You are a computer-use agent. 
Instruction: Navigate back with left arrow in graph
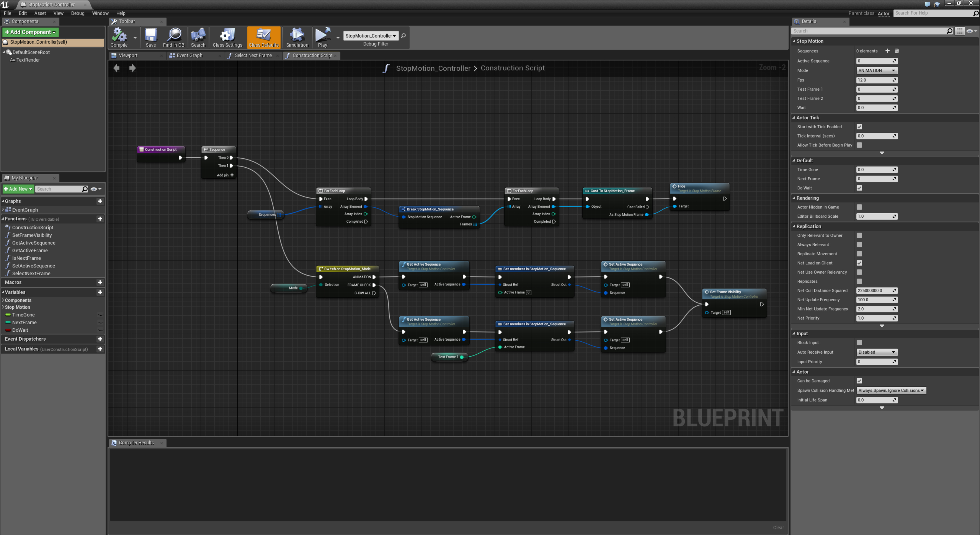click(x=116, y=68)
